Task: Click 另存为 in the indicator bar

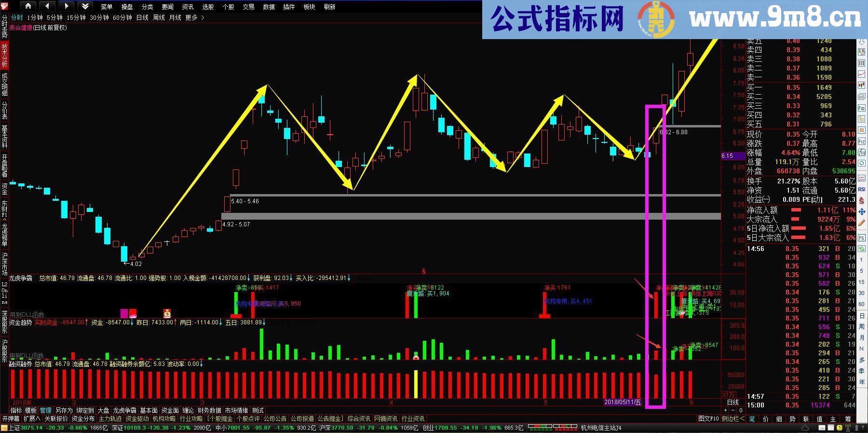Action: coord(64,410)
